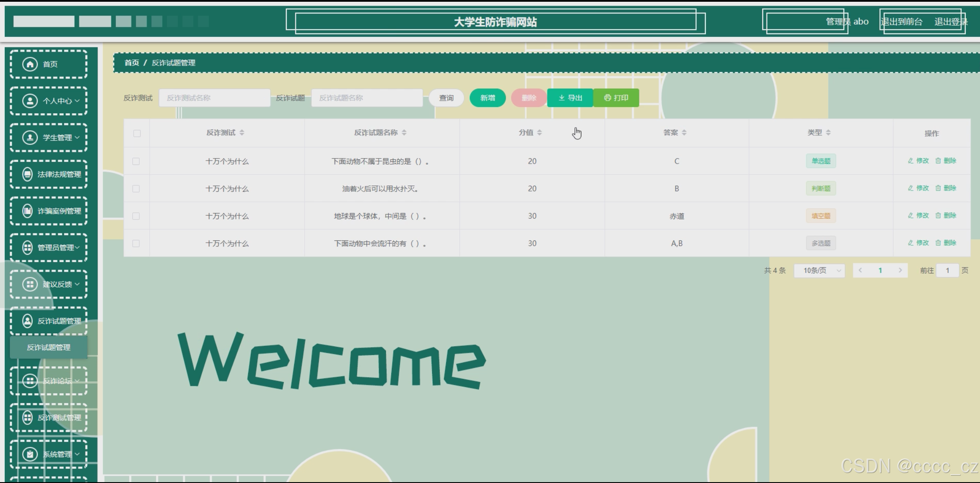Viewport: 980px width, 483px height.
Task: Click the green 新增 button
Action: [488, 98]
